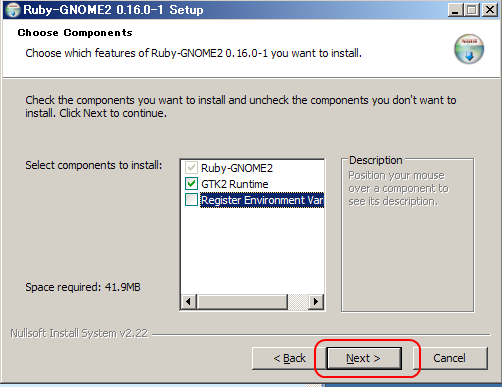Select the GTK2 Runtime component label
This screenshot has height=387, width=502.
235,184
